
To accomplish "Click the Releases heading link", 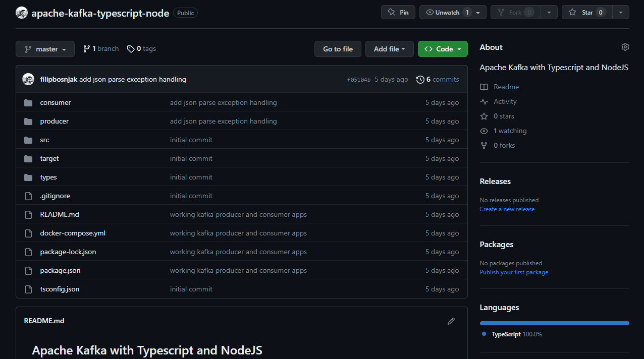I will [495, 182].
